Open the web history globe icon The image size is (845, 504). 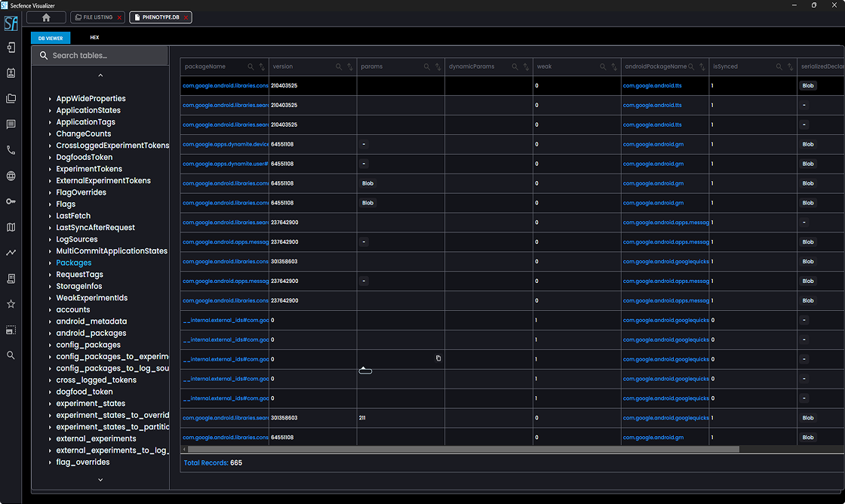pyautogui.click(x=11, y=176)
